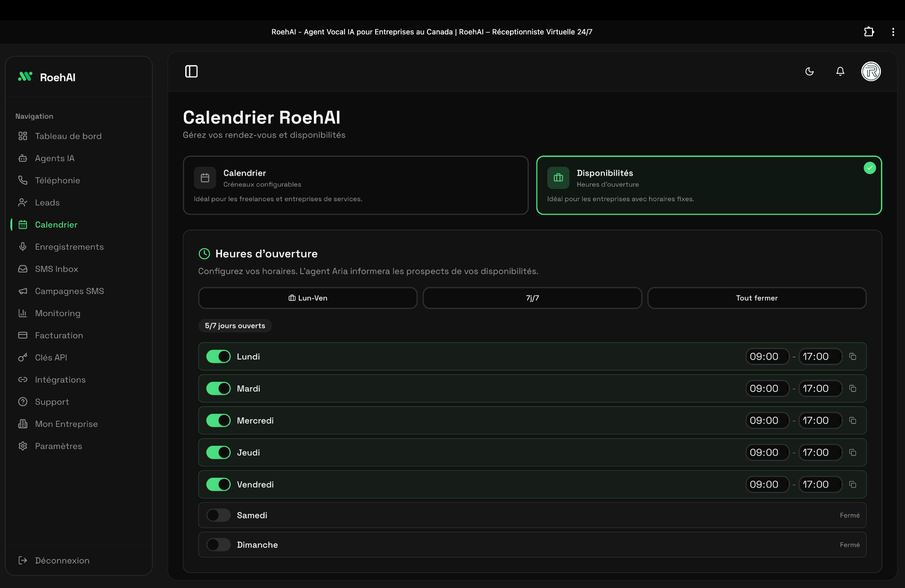This screenshot has width=905, height=588.
Task: Click 'Fermé' label in Samedi row
Action: (x=849, y=515)
